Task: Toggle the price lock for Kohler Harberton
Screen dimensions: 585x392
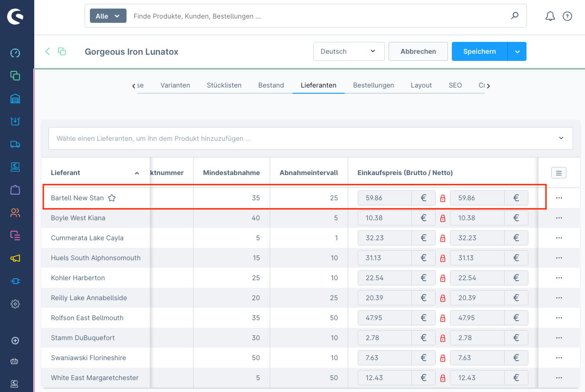Action: 443,278
